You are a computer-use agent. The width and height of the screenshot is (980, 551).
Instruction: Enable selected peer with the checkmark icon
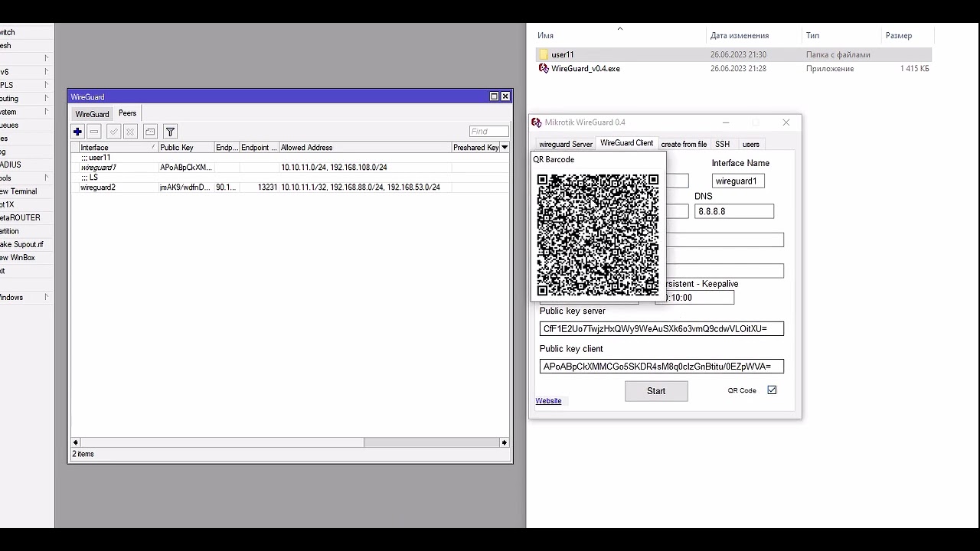pos(113,132)
